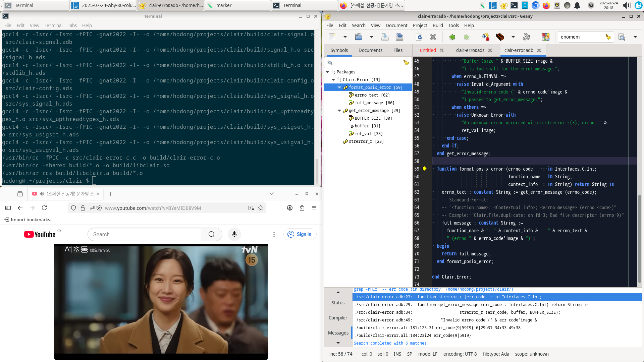
Task: Open Firefox application hamburger menu
Action: [x=314, y=208]
